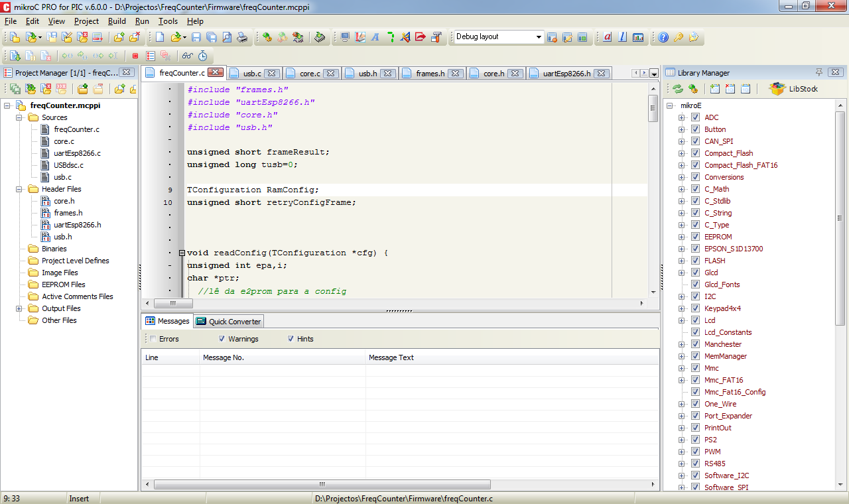Click the LibStock button
The width and height of the screenshot is (849, 504).
793,89
